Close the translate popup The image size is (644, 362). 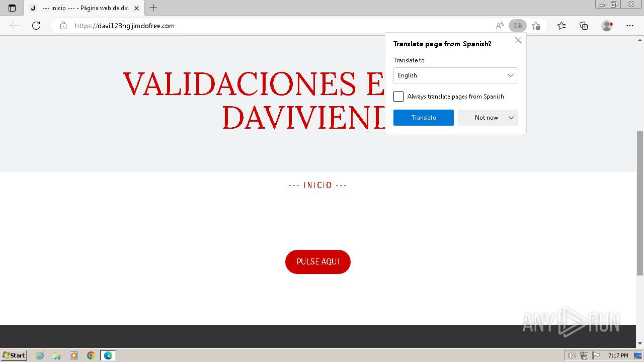518,40
